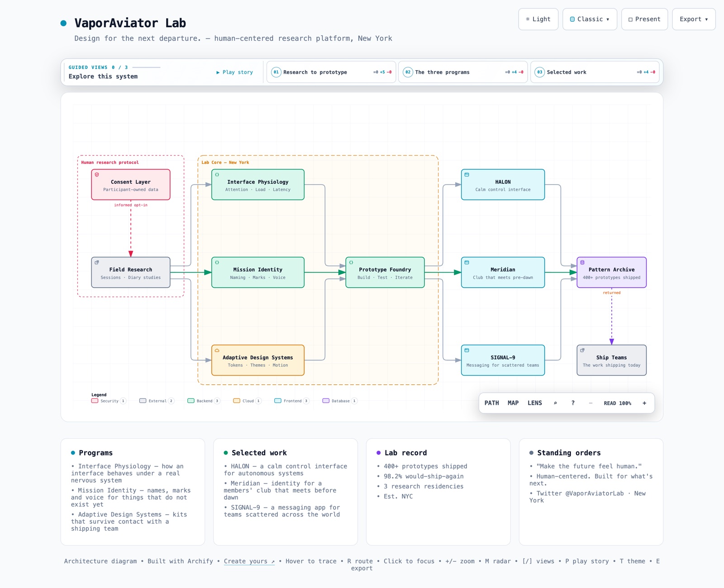
Task: Zoom out with the minus button
Action: click(x=591, y=403)
